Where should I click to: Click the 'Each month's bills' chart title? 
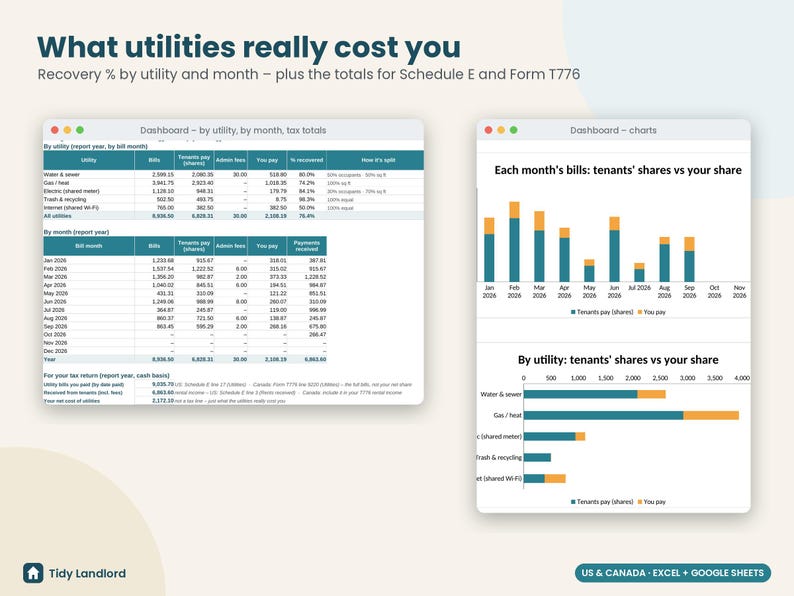click(618, 170)
